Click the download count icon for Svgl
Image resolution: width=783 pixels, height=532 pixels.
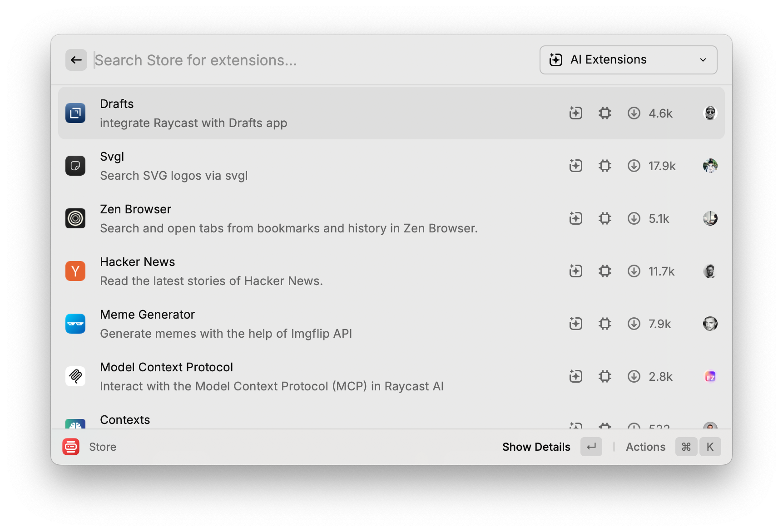point(634,166)
